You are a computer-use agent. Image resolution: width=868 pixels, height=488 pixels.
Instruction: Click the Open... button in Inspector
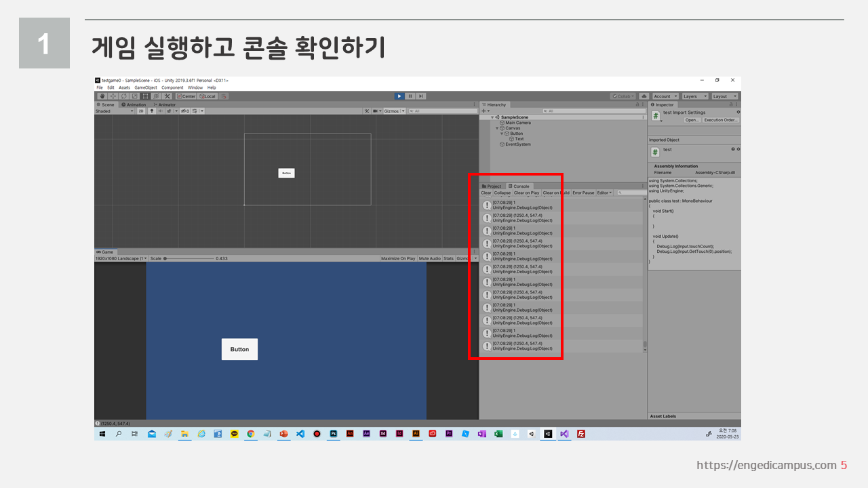coord(692,120)
